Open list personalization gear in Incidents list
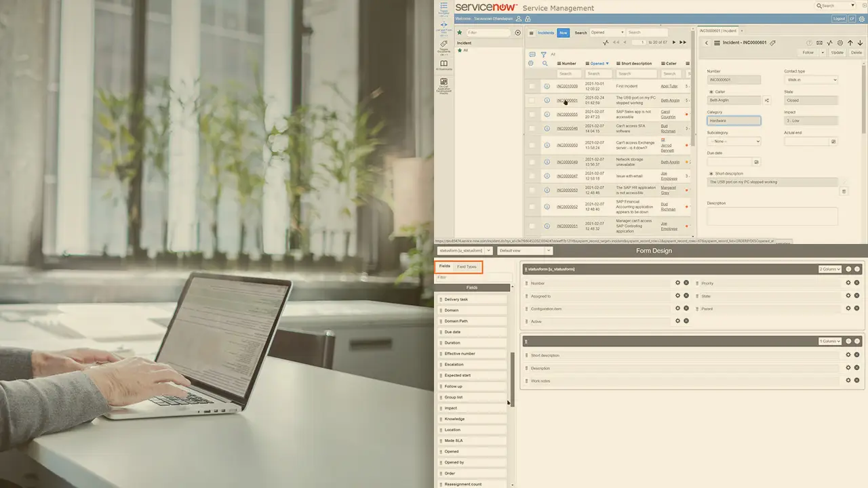Image resolution: width=868 pixels, height=488 pixels. click(x=531, y=64)
